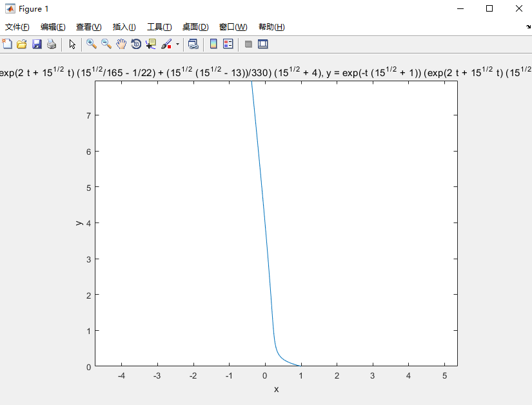The image size is (532, 405).
Task: Show plot tools and dock figure icon
Action: click(263, 44)
